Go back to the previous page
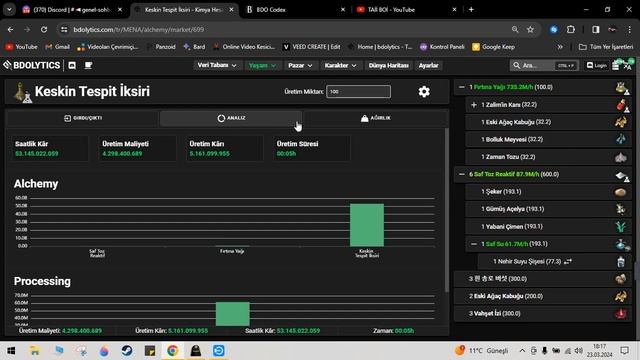Image resolution: width=640 pixels, height=360 pixels. (x=11, y=29)
